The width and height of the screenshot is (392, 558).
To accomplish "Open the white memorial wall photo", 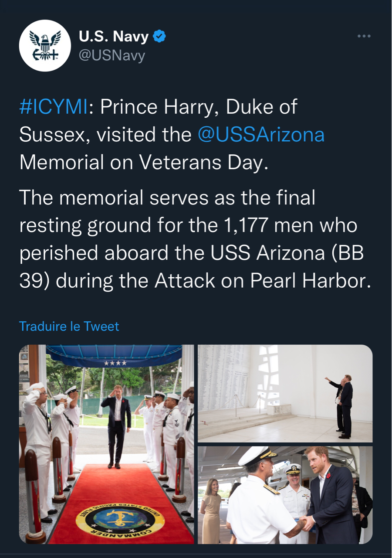I will 285,393.
